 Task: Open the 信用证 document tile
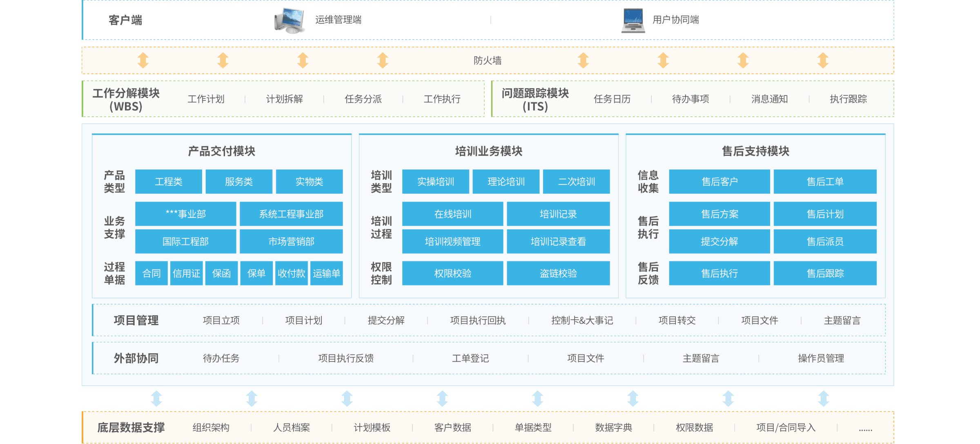tap(186, 273)
